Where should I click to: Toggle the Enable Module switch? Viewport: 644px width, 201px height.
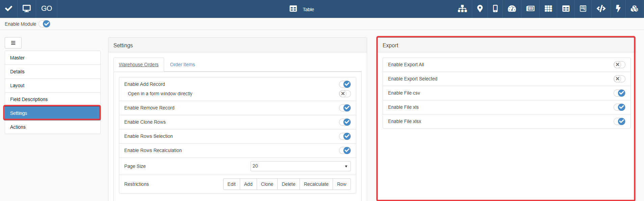pos(45,24)
